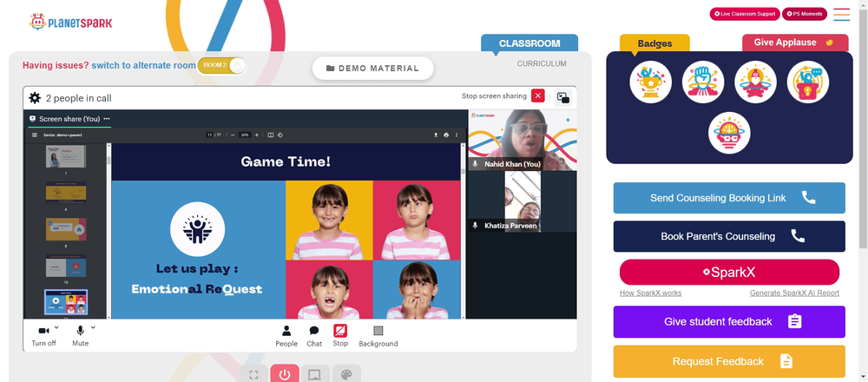Screen dimensions: 868x382
Task: Click the red stop screen sharing X
Action: click(537, 95)
